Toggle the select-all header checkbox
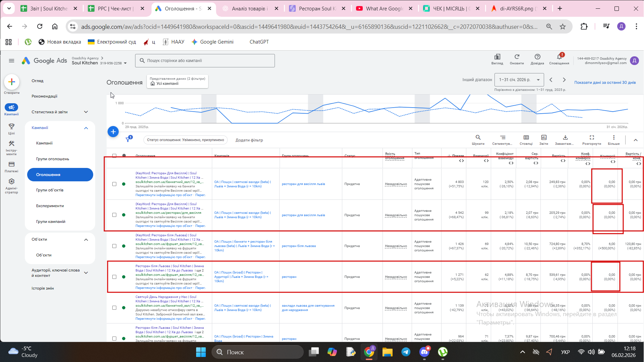This screenshot has height=362, width=644. tap(114, 156)
